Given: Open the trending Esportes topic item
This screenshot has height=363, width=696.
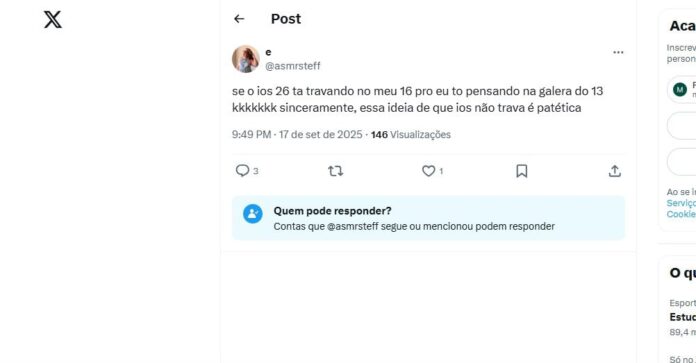Looking at the screenshot, I should pos(683,317).
